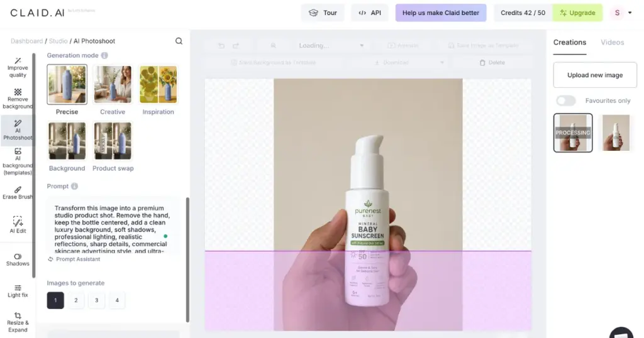The image size is (644, 338).
Task: Select Precise generation mode
Action: (x=67, y=89)
